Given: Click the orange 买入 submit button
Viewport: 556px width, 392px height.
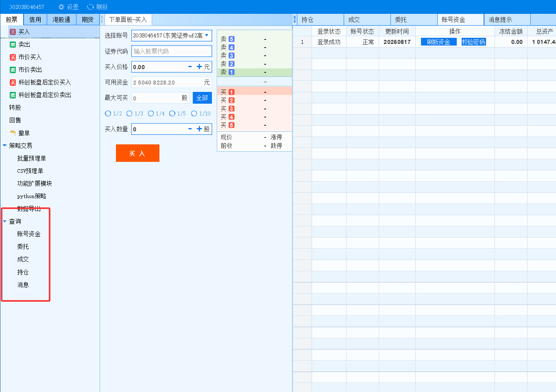Looking at the screenshot, I should click(x=137, y=153).
